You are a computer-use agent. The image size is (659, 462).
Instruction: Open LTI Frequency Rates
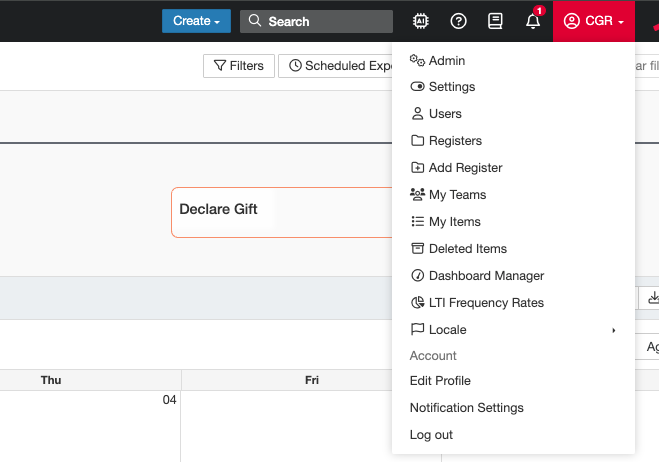pos(513,302)
